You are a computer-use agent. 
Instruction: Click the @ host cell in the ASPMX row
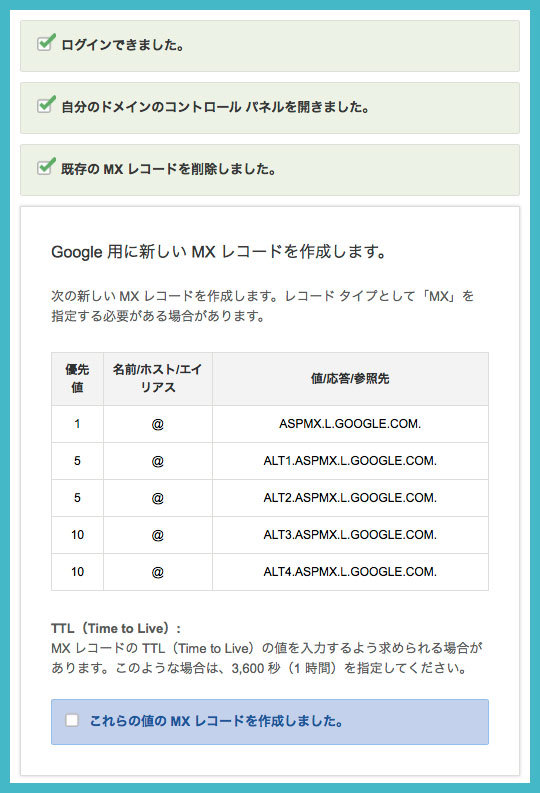pos(158,424)
